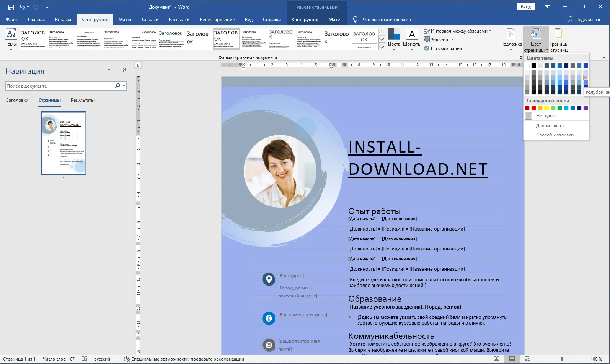This screenshot has width=610, height=364.
Task: Click the Save icon in quick access toolbar
Action: (x=11, y=7)
